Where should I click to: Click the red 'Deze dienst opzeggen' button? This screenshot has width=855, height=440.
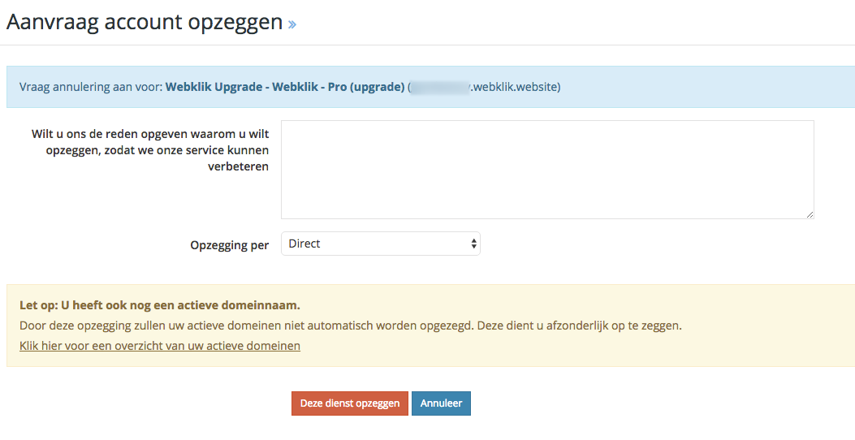[x=350, y=403]
